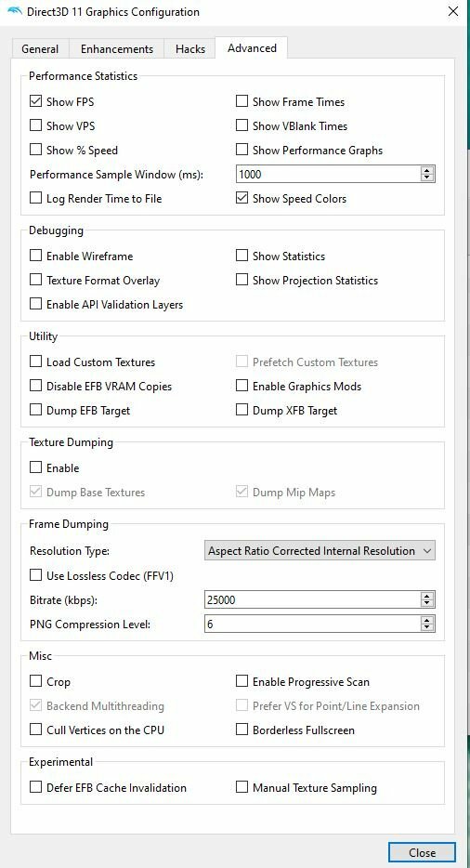Check Dump XFB Target
Image resolution: width=470 pixels, height=868 pixels.
(242, 410)
